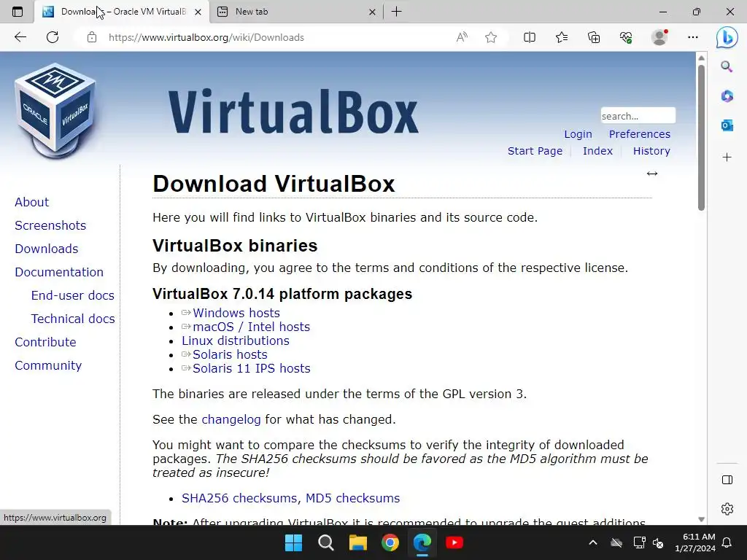Viewport: 747px width, 560px height.
Task: Open the Collections icon
Action: tap(594, 37)
